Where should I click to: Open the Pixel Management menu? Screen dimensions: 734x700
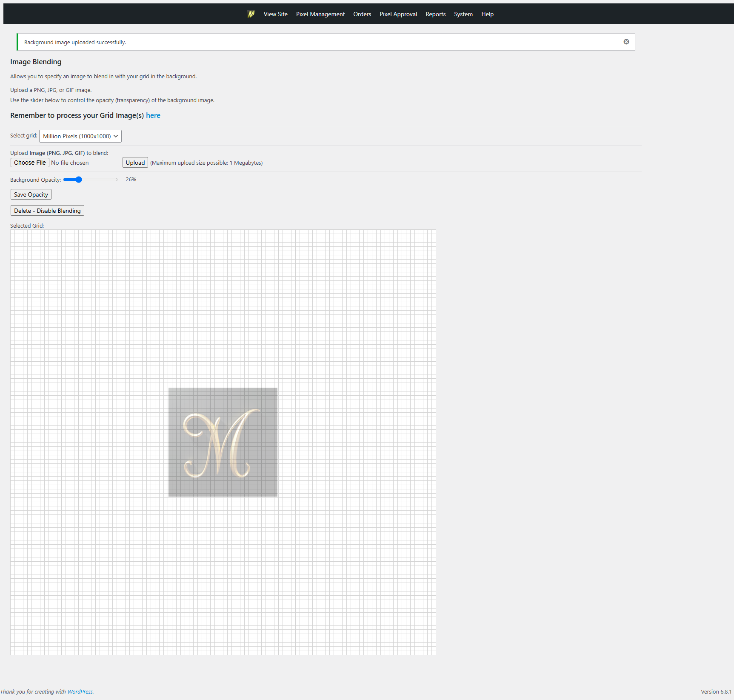320,14
